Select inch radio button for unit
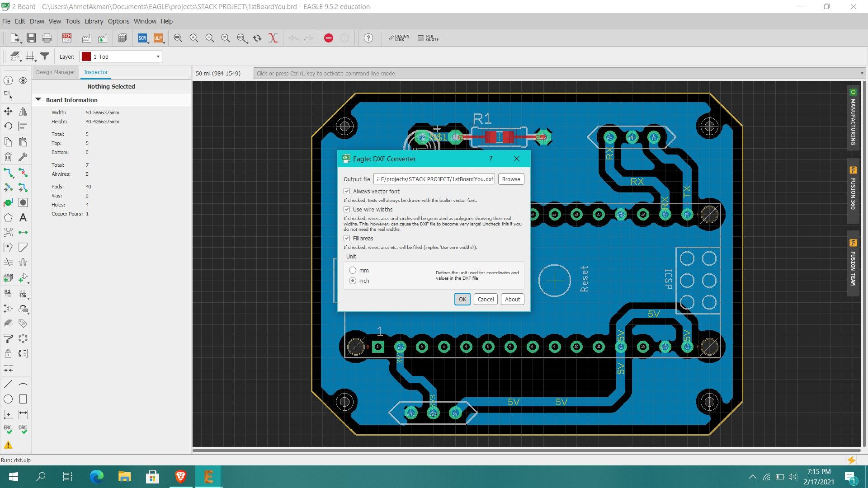The height and width of the screenshot is (488, 868). (352, 281)
